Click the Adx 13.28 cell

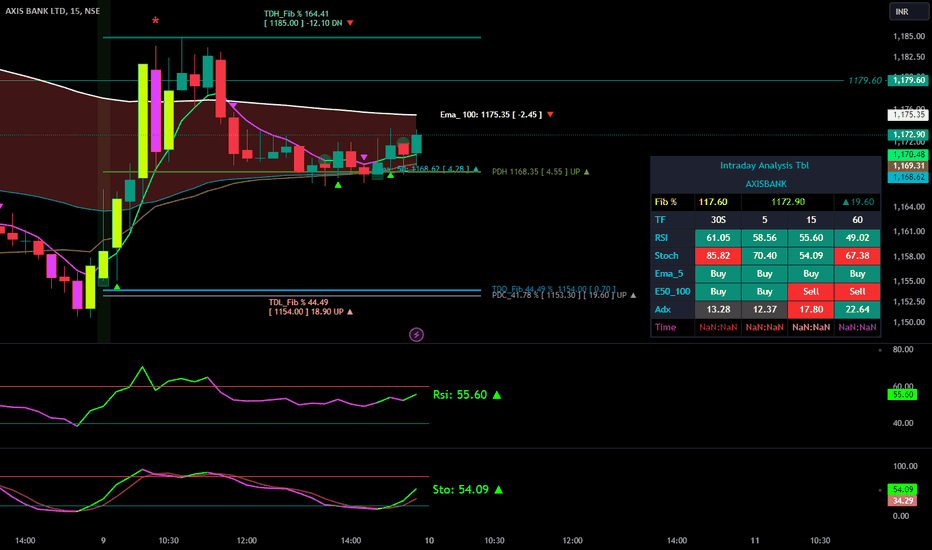718,309
